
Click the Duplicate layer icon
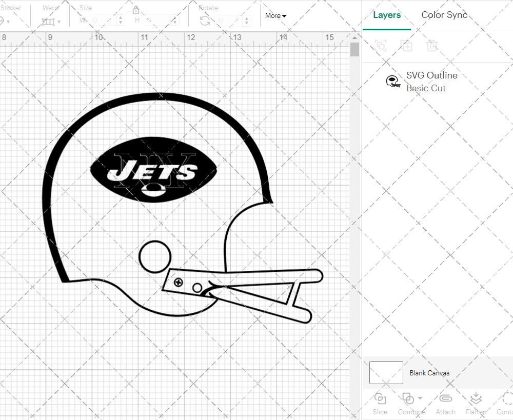click(406, 46)
